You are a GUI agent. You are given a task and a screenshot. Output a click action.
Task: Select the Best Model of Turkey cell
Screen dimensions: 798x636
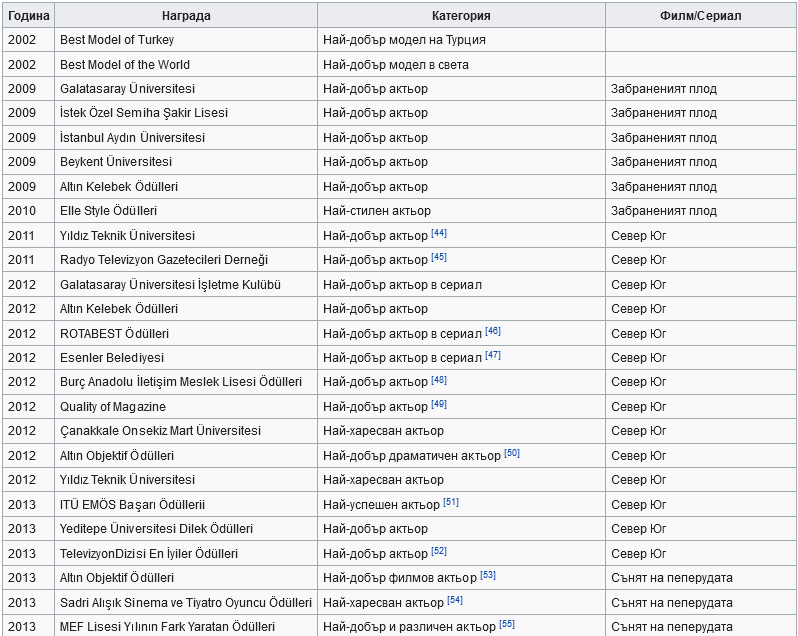(117, 40)
